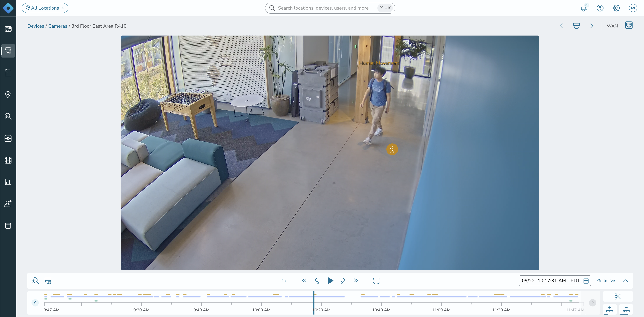This screenshot has height=317, width=644.
Task: Open the access control door icon
Action: click(x=8, y=73)
